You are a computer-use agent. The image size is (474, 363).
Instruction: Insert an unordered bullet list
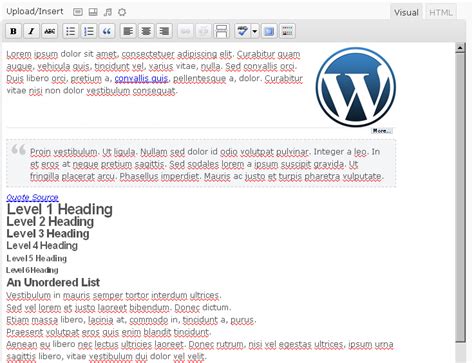71,31
